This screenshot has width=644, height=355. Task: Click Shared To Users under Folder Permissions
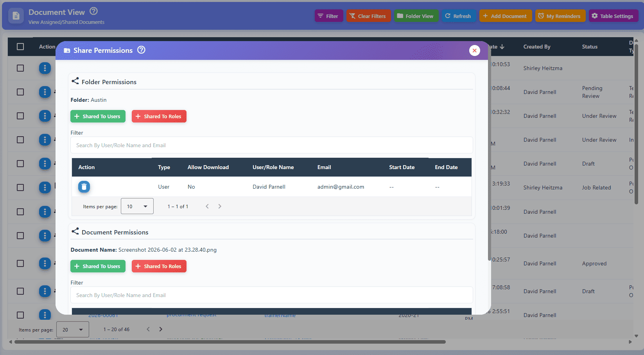click(x=98, y=116)
